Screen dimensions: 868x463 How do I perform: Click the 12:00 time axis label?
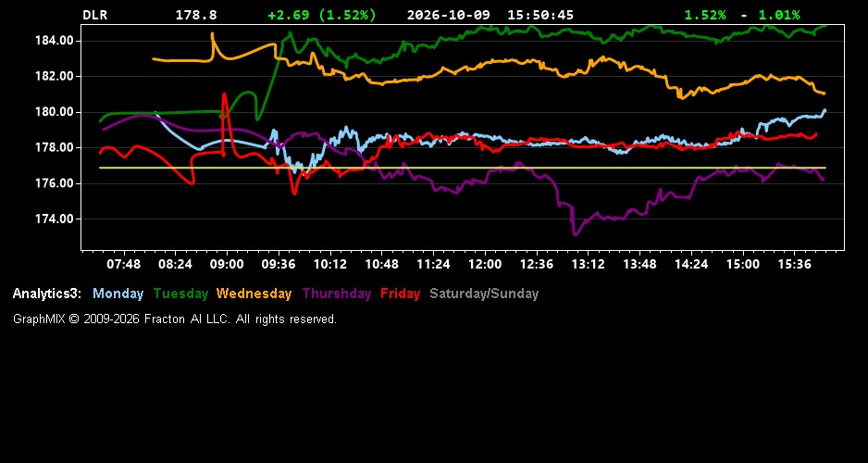point(485,265)
